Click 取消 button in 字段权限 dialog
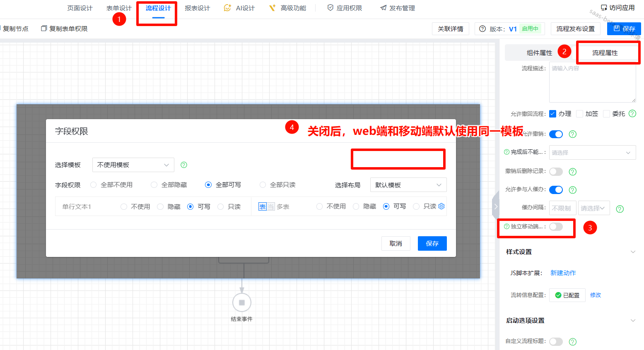 396,244
